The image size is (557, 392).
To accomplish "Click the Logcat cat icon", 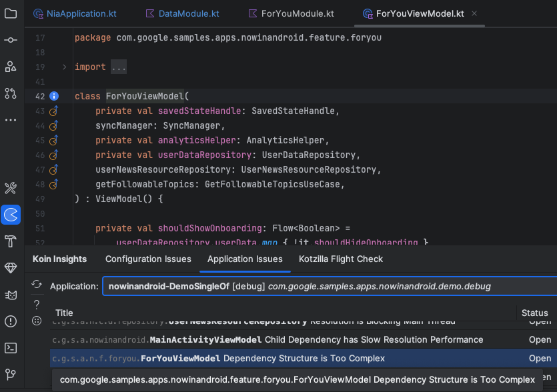I will pyautogui.click(x=11, y=295).
